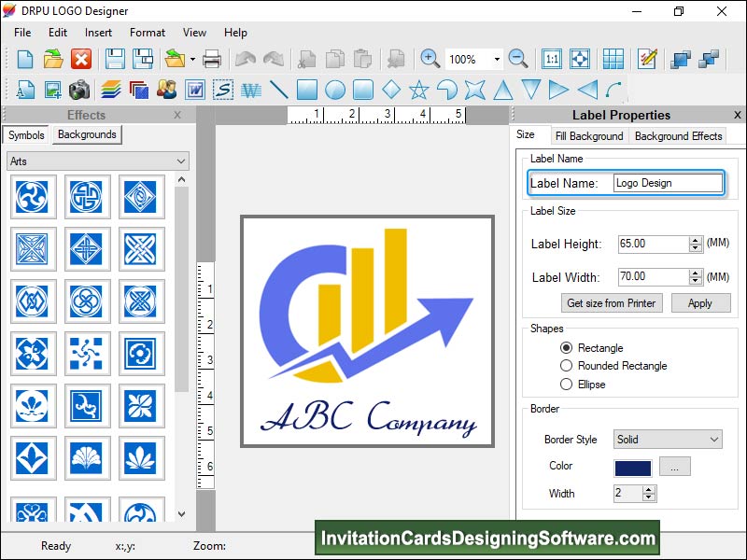Open the Arts symbol category dropdown
This screenshot has width=747, height=560.
pyautogui.click(x=98, y=161)
